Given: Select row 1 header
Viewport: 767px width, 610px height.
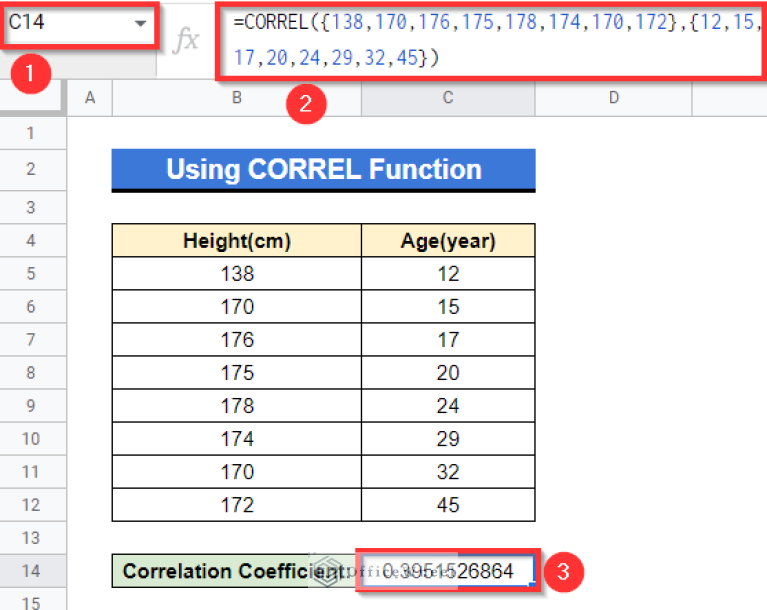Looking at the screenshot, I should click(x=30, y=133).
